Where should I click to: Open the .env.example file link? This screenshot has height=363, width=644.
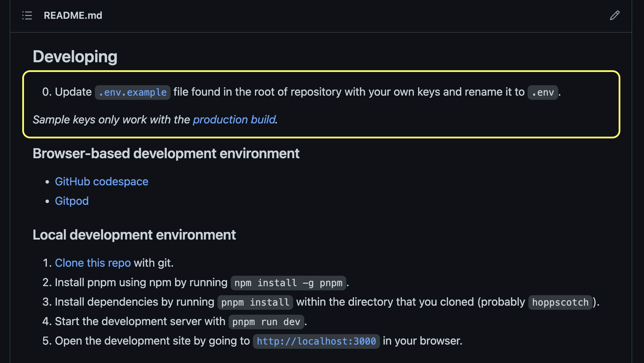pos(133,92)
